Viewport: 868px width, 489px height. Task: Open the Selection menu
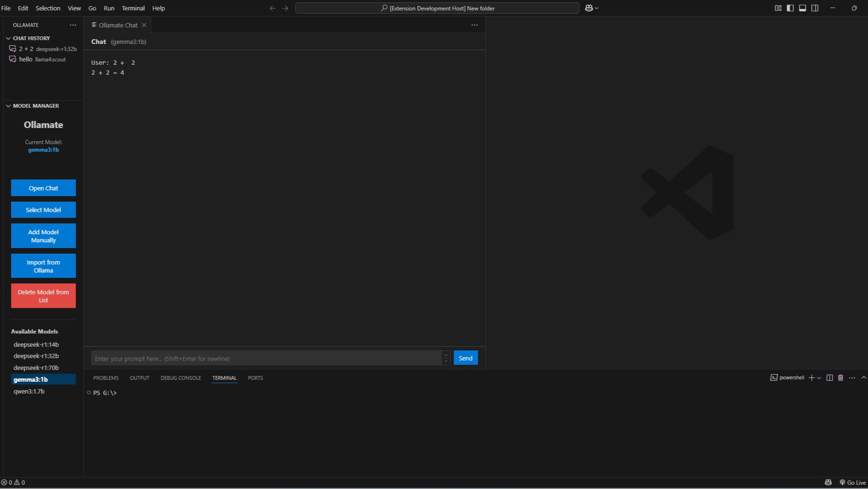point(48,8)
